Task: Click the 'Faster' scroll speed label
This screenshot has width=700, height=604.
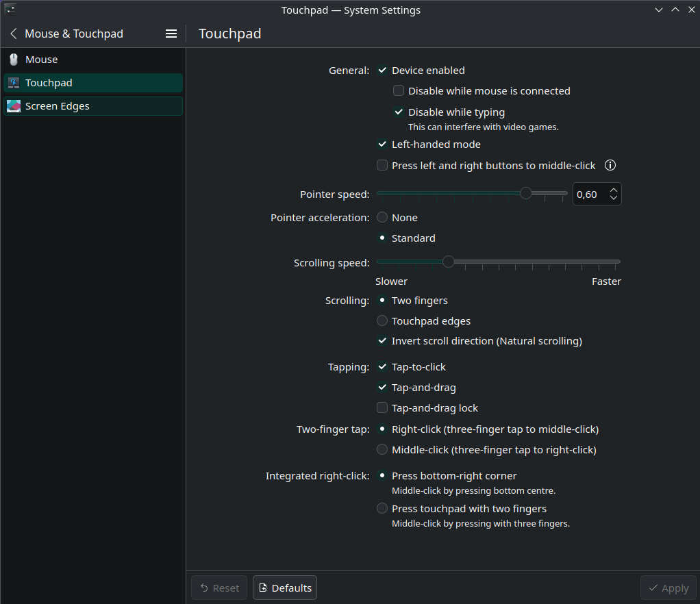Action: pyautogui.click(x=606, y=281)
